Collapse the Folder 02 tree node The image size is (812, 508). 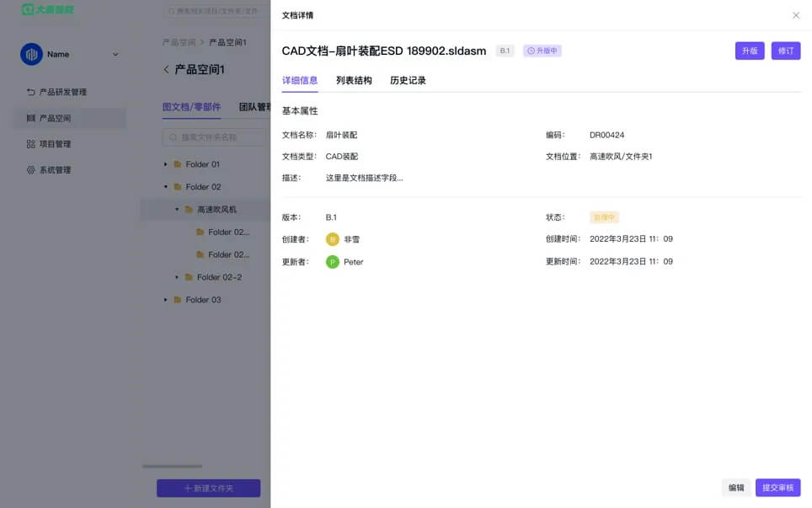click(165, 186)
